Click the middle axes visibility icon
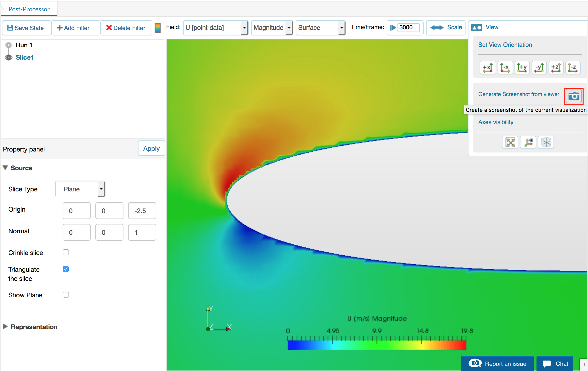 528,142
